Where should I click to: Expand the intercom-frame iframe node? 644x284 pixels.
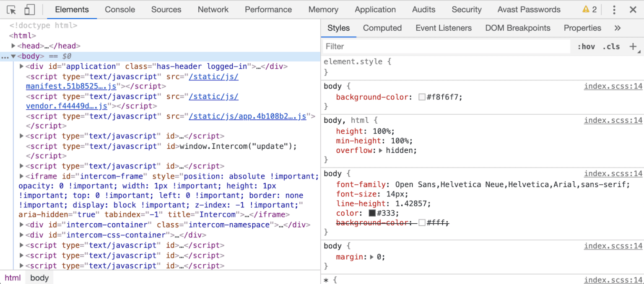click(22, 176)
